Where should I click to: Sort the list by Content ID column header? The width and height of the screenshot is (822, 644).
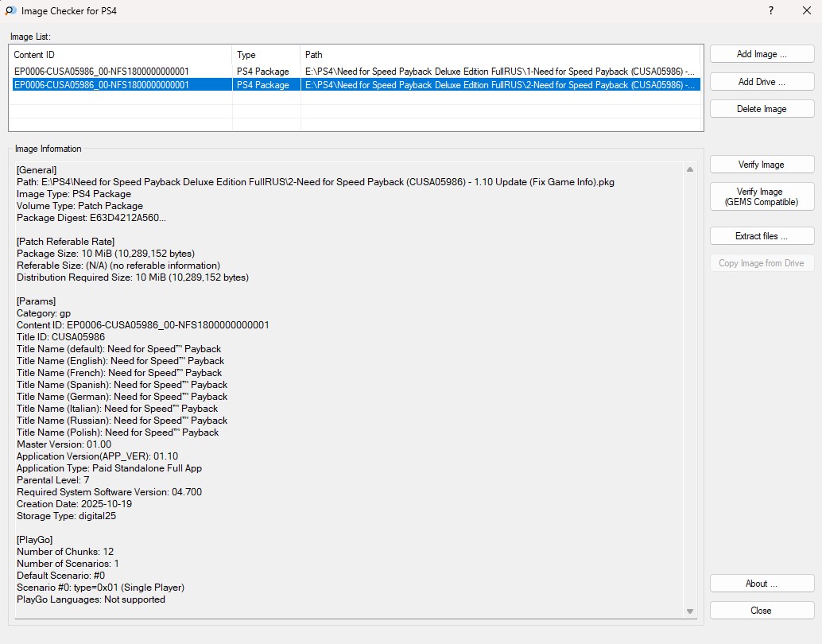(x=121, y=55)
